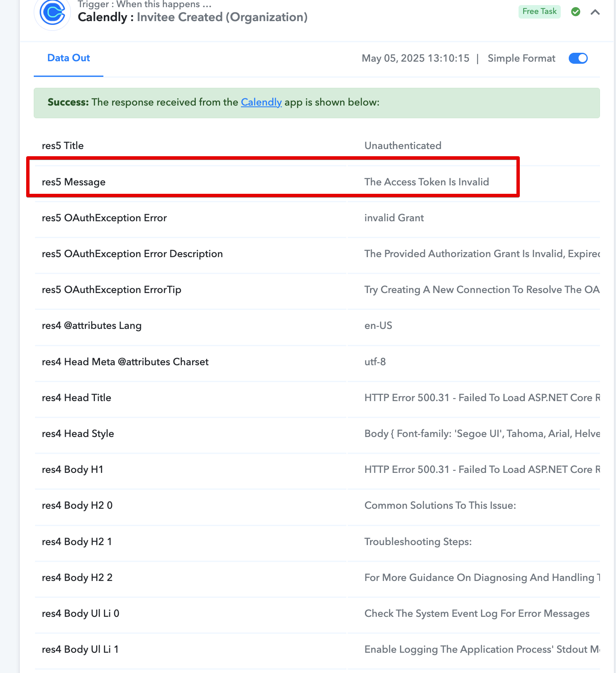
Task: Select res5 OAuthException Error Description row
Action: (317, 254)
